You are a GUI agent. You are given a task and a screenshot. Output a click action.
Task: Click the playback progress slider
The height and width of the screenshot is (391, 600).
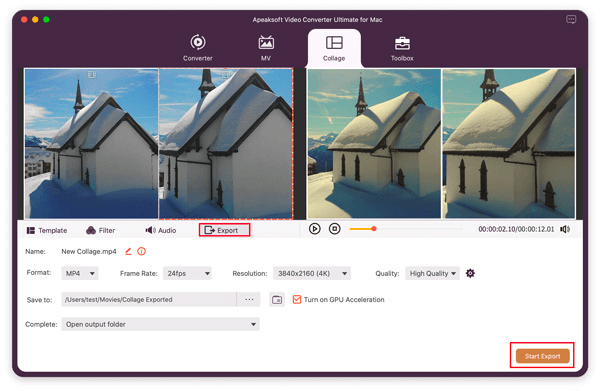(406, 229)
